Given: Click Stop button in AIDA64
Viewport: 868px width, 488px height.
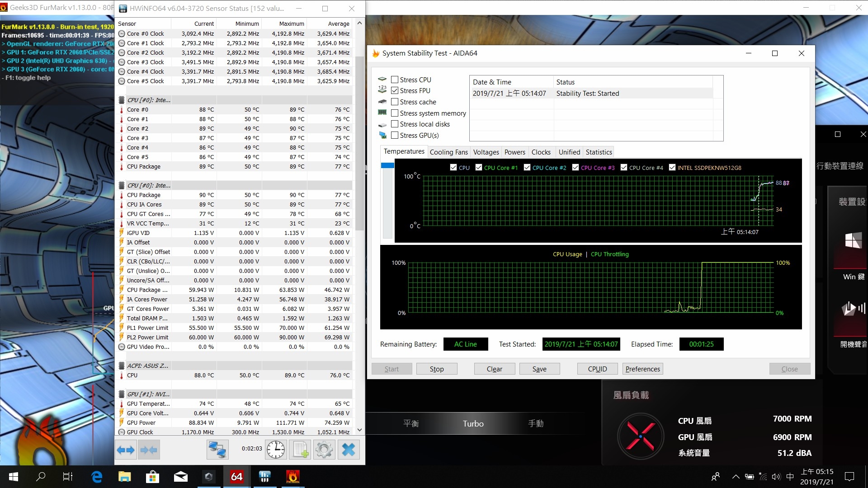Looking at the screenshot, I should tap(437, 369).
